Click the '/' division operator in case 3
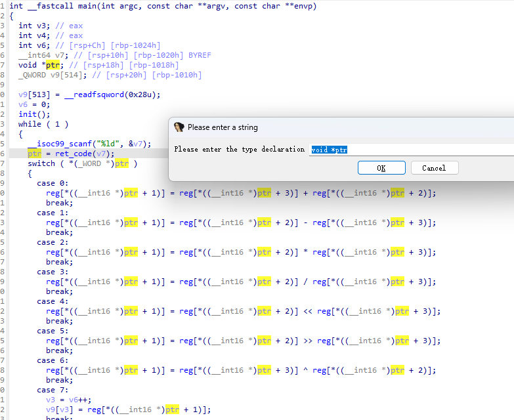514x420 pixels. click(x=305, y=282)
